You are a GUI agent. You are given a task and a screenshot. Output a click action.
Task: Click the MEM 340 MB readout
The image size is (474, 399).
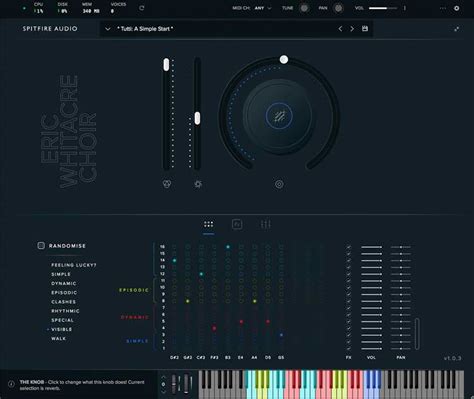91,8
